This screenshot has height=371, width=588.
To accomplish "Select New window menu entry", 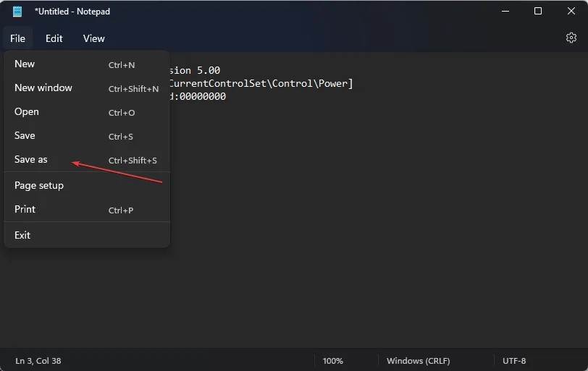I will click(x=87, y=88).
